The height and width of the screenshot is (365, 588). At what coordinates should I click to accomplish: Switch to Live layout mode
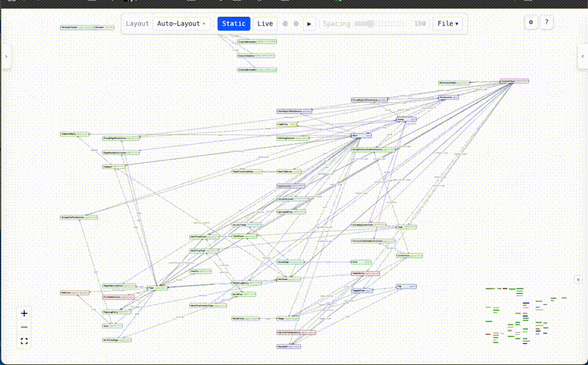(265, 24)
